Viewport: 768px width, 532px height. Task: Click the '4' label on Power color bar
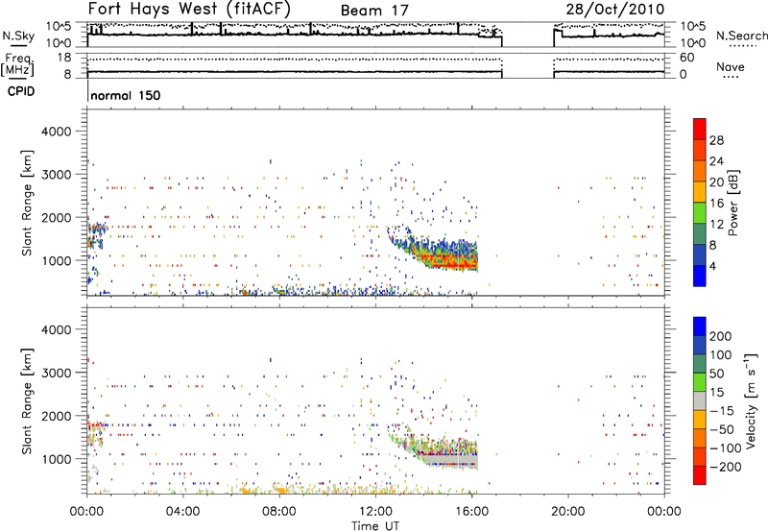pos(713,266)
